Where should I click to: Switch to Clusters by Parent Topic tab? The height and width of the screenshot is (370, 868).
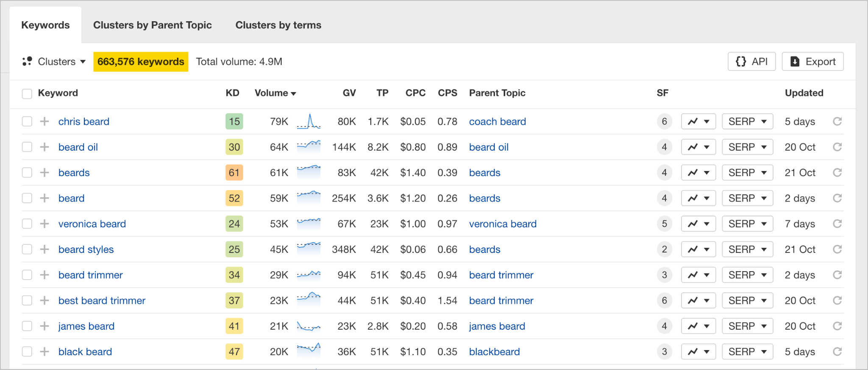[x=153, y=25]
